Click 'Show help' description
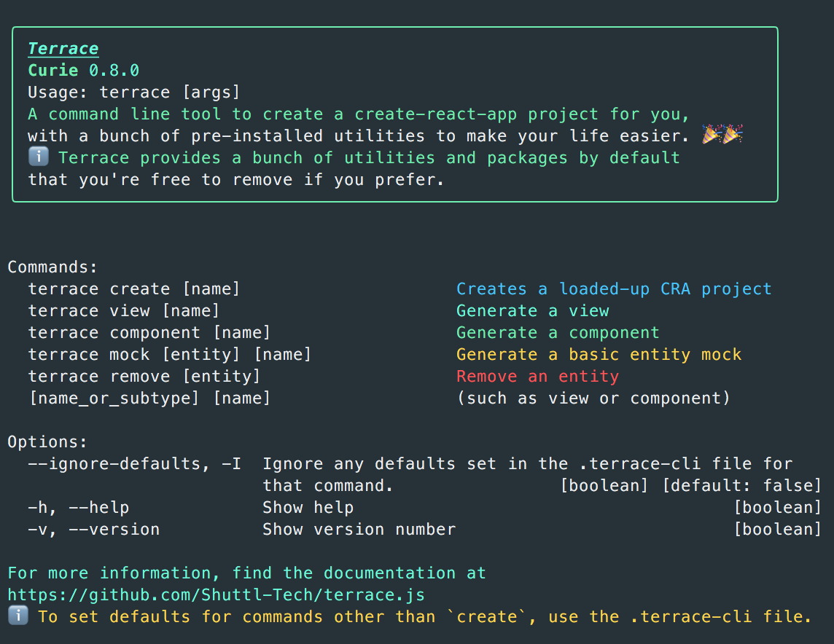 click(308, 508)
